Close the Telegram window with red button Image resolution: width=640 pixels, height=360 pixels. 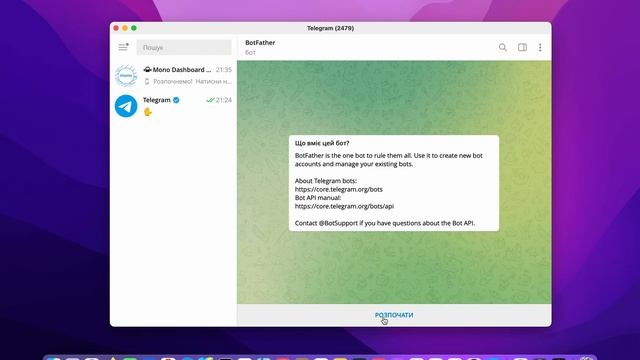(x=116, y=28)
